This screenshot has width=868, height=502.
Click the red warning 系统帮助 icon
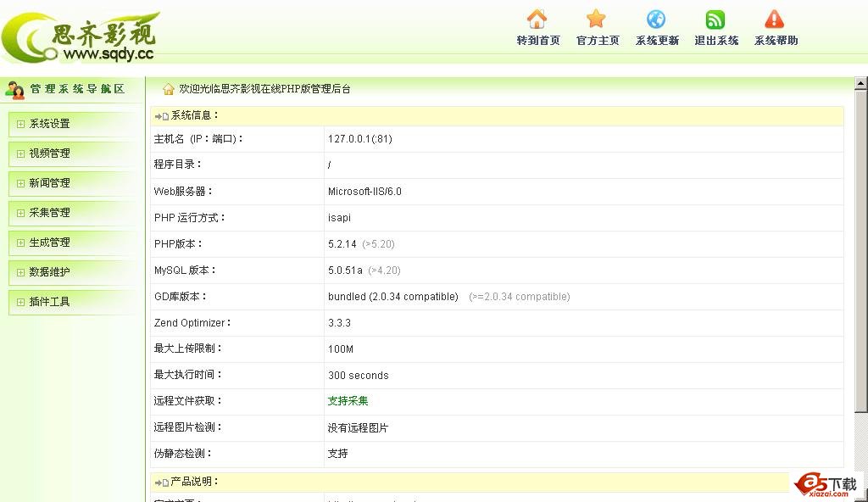coord(775,19)
